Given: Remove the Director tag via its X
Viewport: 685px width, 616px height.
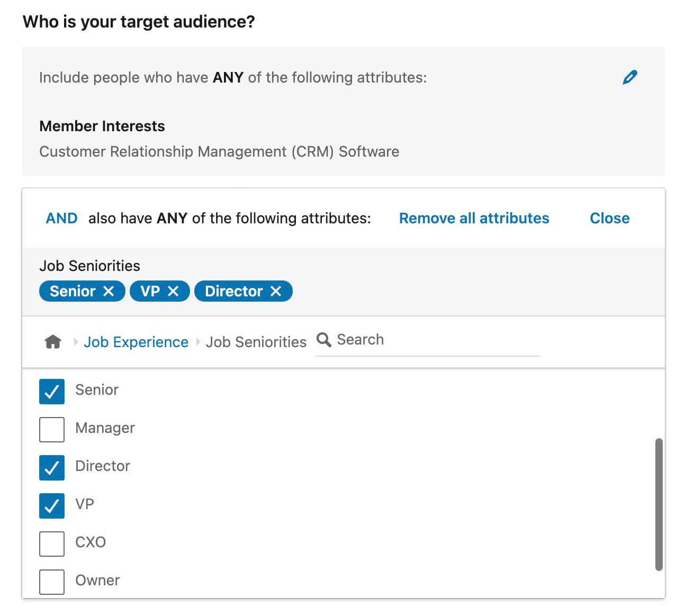Looking at the screenshot, I should [x=276, y=291].
